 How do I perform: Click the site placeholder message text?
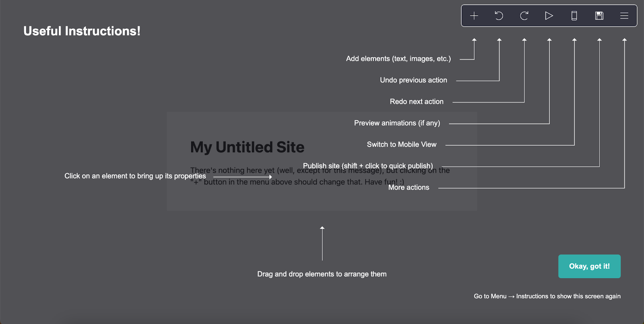click(320, 176)
